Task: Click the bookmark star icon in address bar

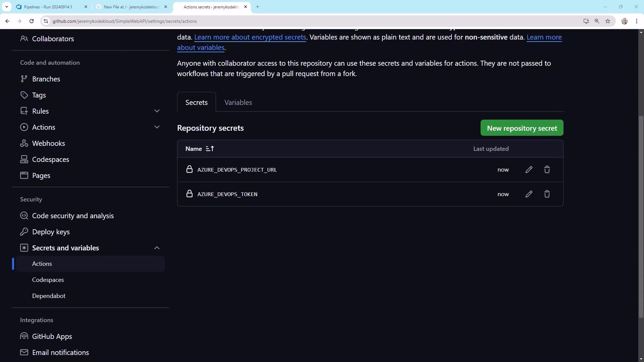Action: (x=608, y=21)
